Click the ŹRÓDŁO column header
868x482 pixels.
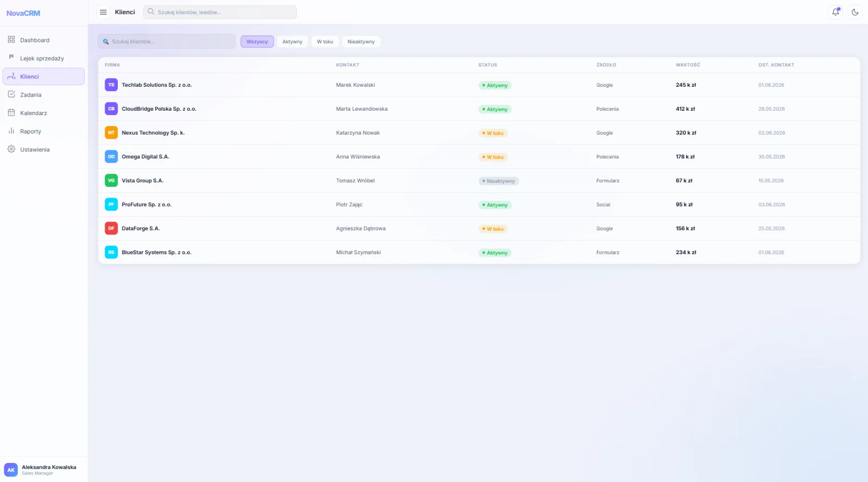click(606, 65)
